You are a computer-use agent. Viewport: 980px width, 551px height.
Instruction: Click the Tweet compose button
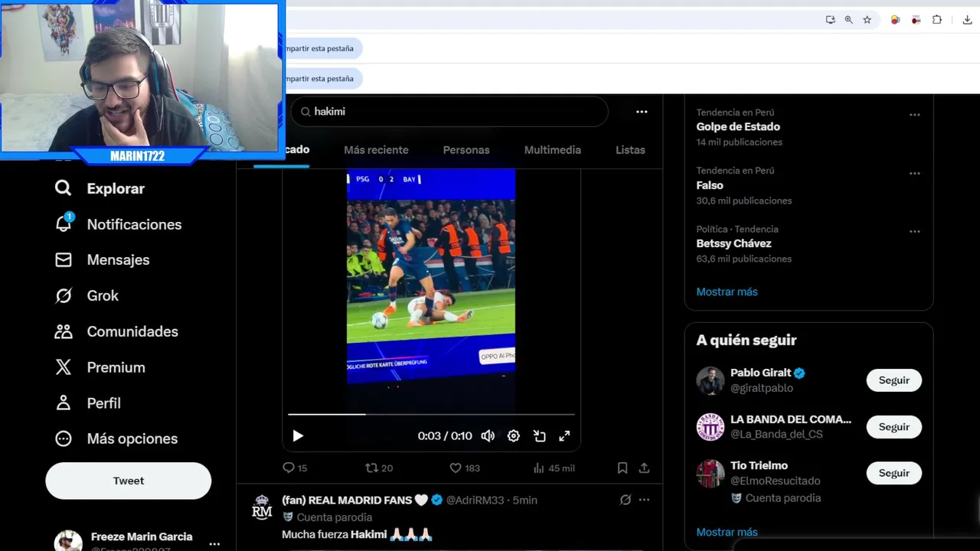(129, 481)
